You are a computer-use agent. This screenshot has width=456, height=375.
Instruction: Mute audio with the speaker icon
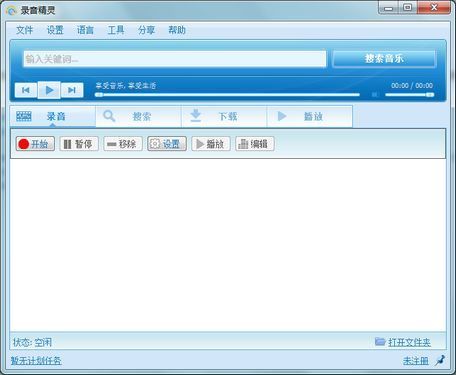[375, 95]
